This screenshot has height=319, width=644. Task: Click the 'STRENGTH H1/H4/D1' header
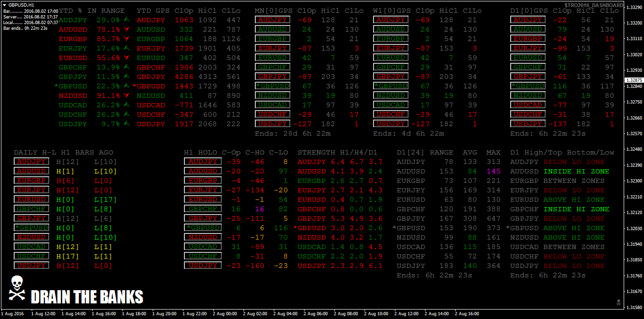[338, 152]
